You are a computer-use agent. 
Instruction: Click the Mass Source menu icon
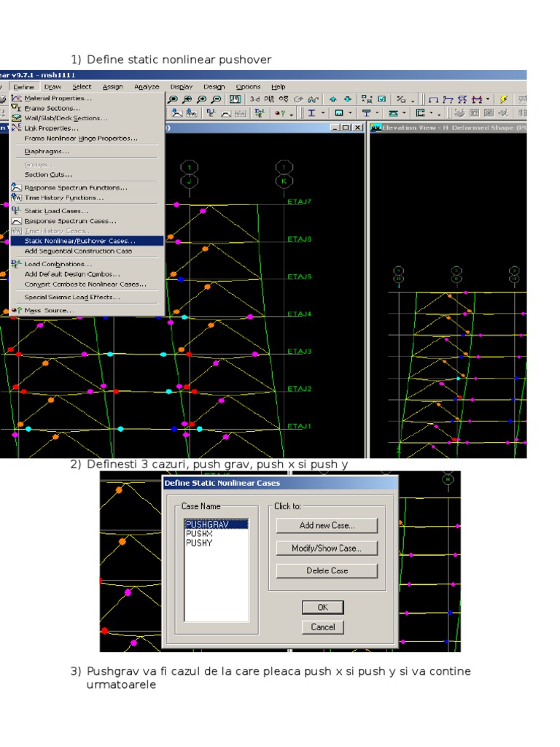pos(17,310)
